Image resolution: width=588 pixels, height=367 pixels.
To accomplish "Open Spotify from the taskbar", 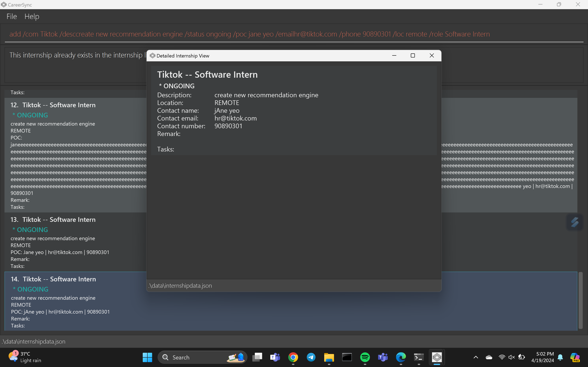I will [365, 357].
